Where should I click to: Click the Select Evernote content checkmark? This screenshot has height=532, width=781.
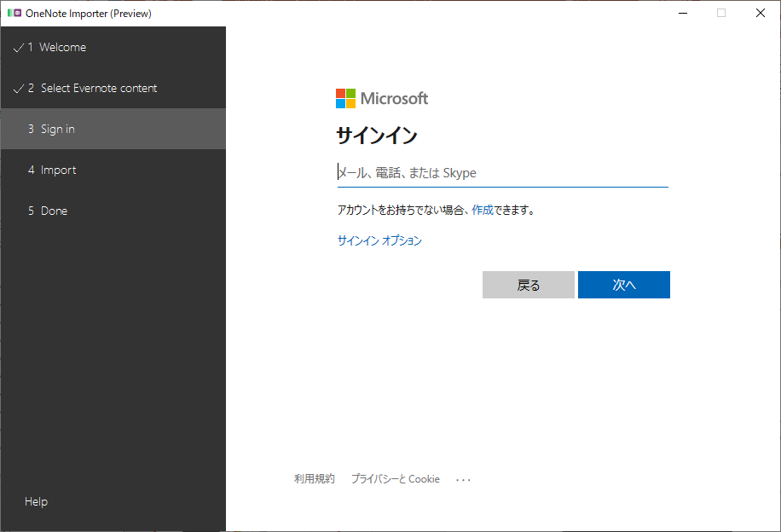point(19,89)
